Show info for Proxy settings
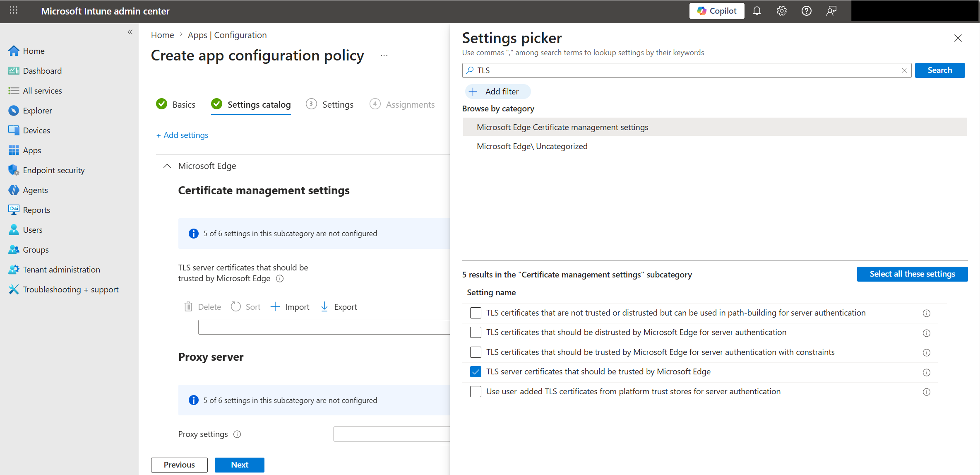The width and height of the screenshot is (980, 475). (x=237, y=434)
